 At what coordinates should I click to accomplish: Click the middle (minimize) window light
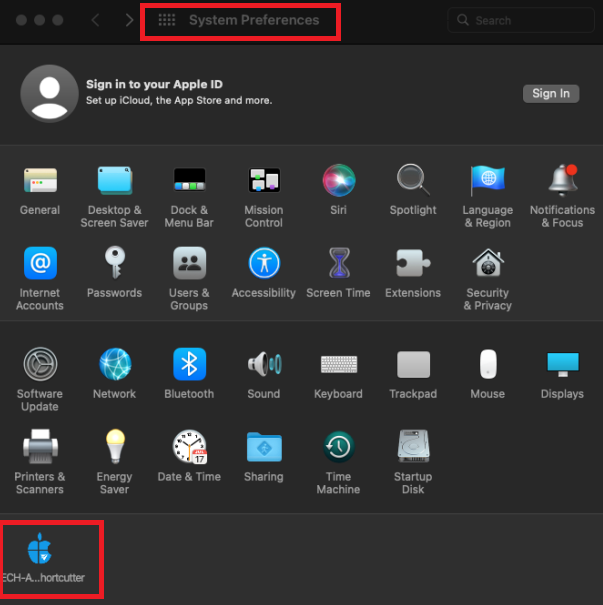39,20
